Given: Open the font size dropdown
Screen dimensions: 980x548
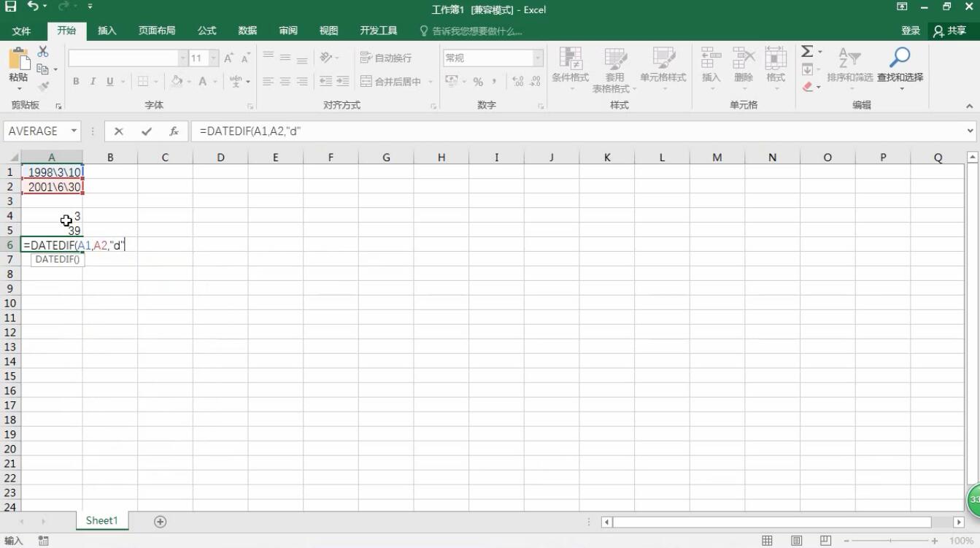Looking at the screenshot, I should [x=214, y=58].
